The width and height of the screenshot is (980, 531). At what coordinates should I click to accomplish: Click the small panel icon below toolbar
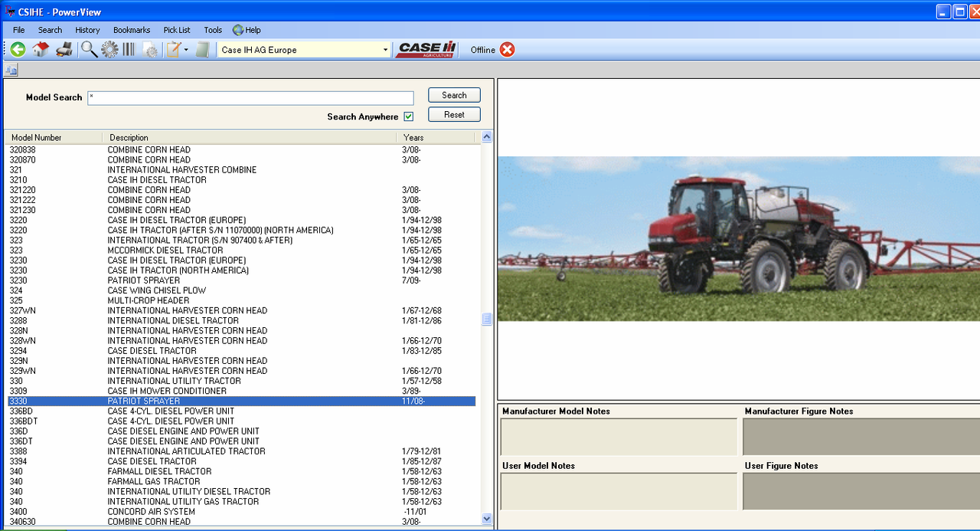coord(11,70)
